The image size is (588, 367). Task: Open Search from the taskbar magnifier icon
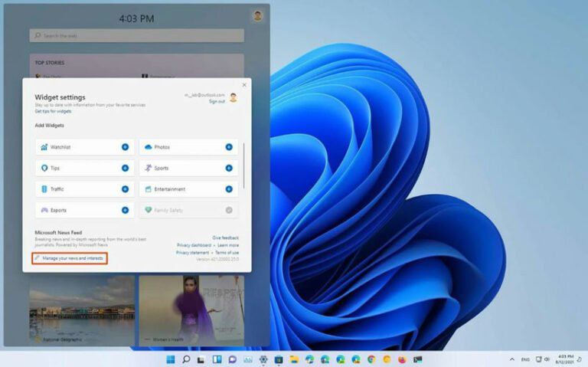186,359
